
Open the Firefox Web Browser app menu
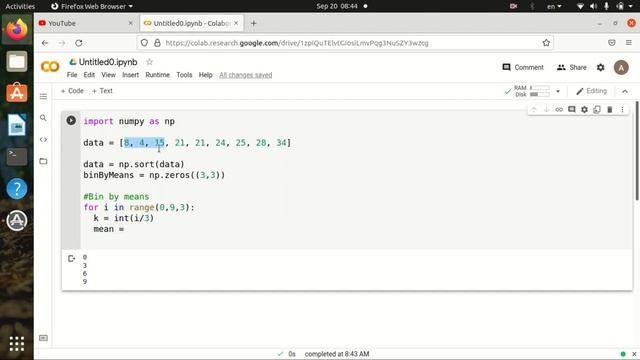click(x=92, y=6)
